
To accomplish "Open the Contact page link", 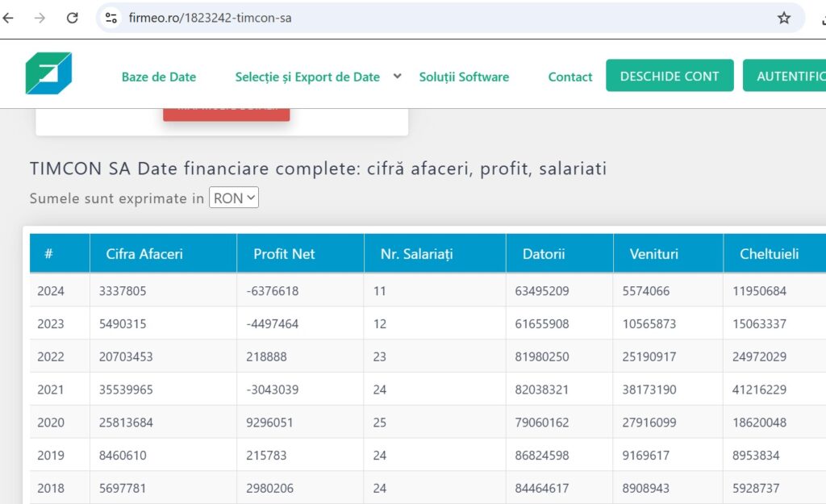I will click(570, 77).
